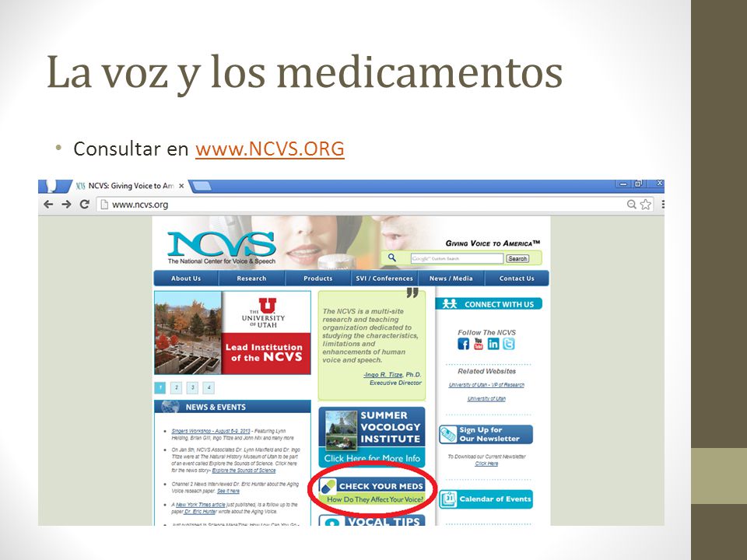Click the Google custom search field
This screenshot has width=747, height=560.
(x=457, y=258)
